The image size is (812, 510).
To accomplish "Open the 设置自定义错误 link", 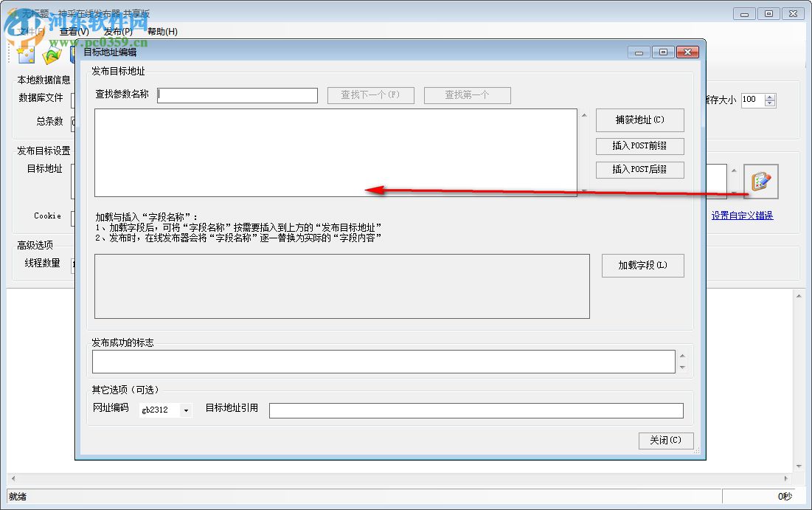I will [742, 216].
